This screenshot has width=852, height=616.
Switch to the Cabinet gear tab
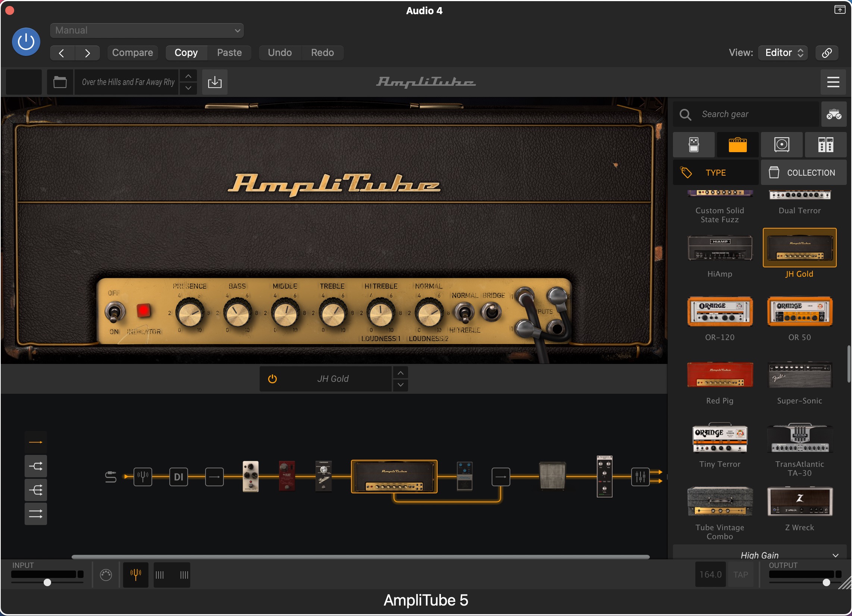point(782,145)
